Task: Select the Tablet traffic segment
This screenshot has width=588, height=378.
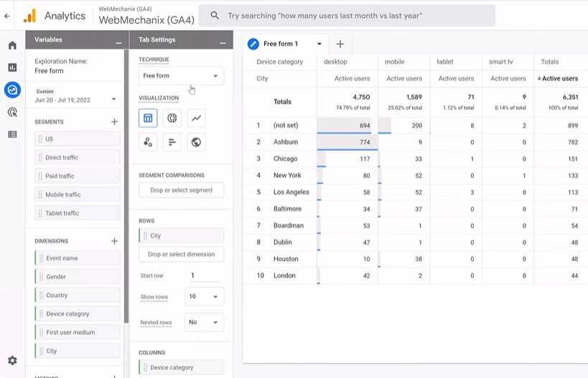Action: click(x=78, y=213)
